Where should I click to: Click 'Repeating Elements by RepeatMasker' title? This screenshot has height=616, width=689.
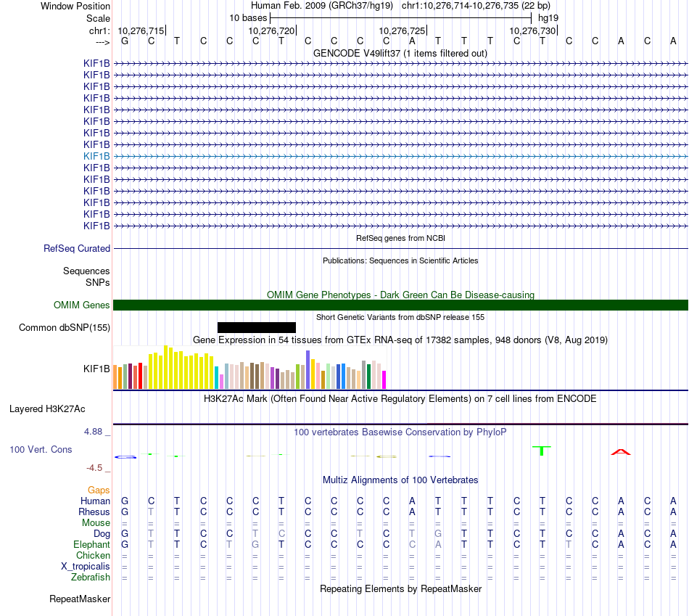pos(401,588)
